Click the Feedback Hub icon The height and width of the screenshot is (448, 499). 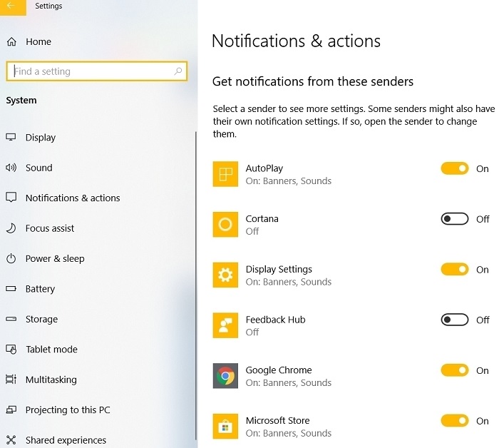click(225, 325)
